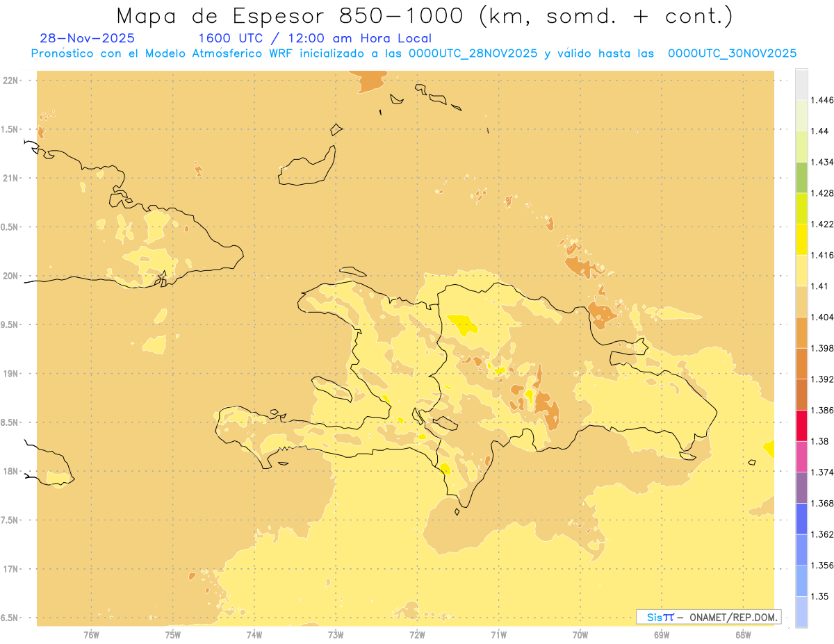This screenshot has width=834, height=644.
Task: Click the longitude label "70W"
Action: click(580, 634)
